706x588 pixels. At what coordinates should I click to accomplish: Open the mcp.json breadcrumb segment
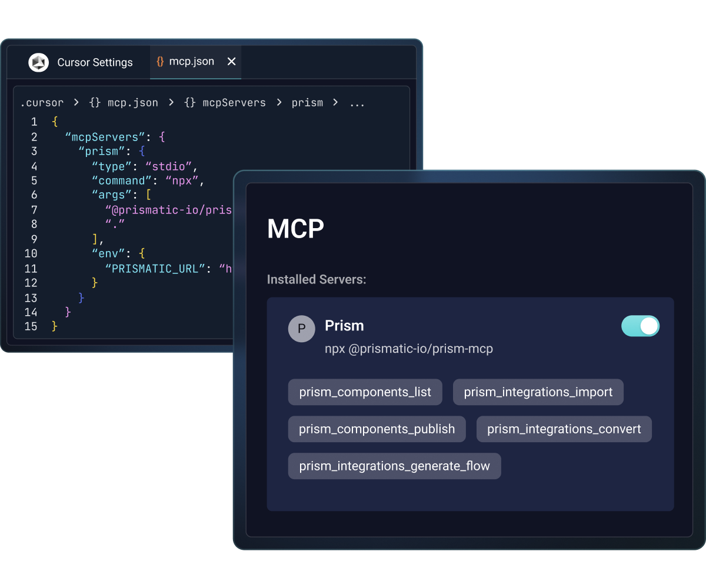124,103
